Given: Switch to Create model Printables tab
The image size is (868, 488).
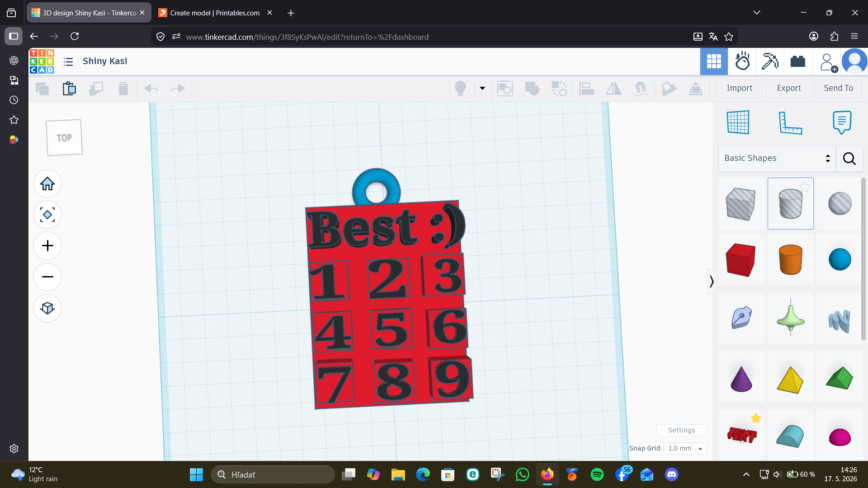Looking at the screenshot, I should [215, 13].
